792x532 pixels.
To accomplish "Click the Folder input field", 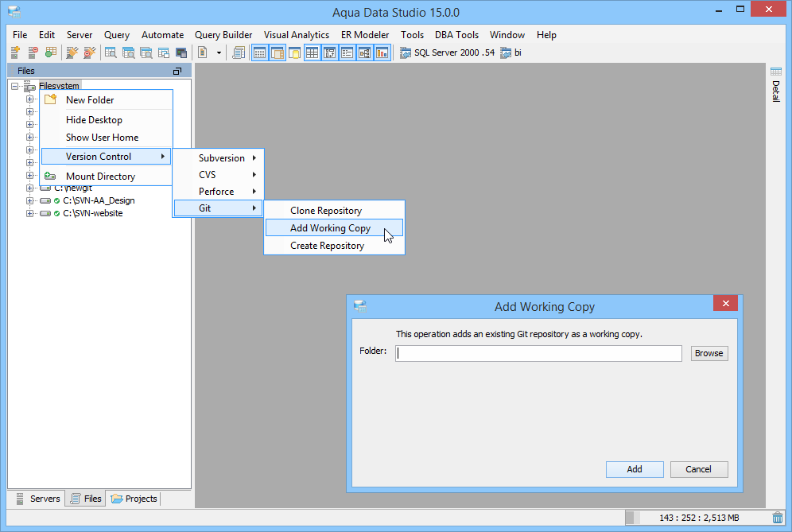I will (x=538, y=353).
